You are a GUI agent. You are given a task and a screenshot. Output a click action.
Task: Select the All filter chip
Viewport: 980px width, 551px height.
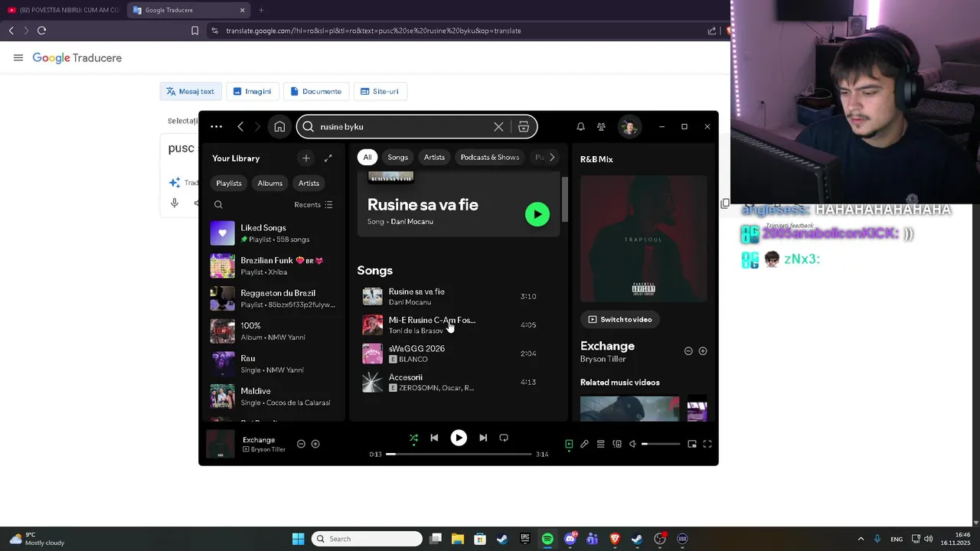[x=367, y=158]
